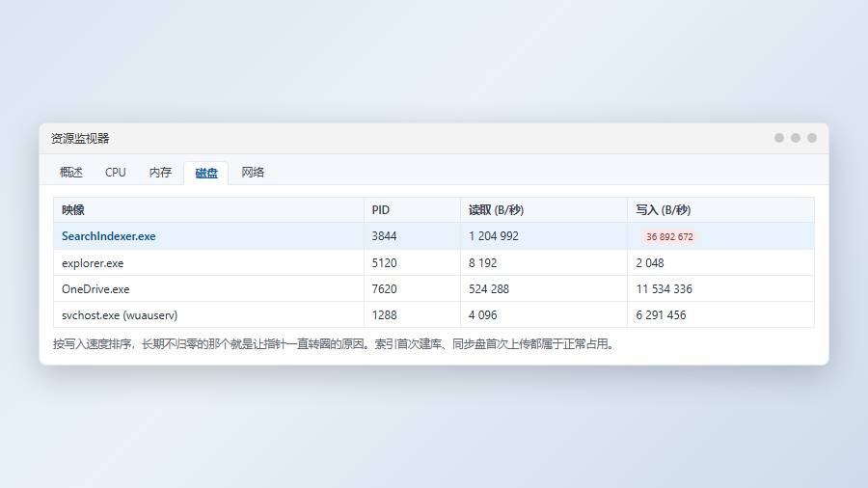Viewport: 868px width, 488px height.
Task: Click read value 1 204 992
Action: (493, 236)
